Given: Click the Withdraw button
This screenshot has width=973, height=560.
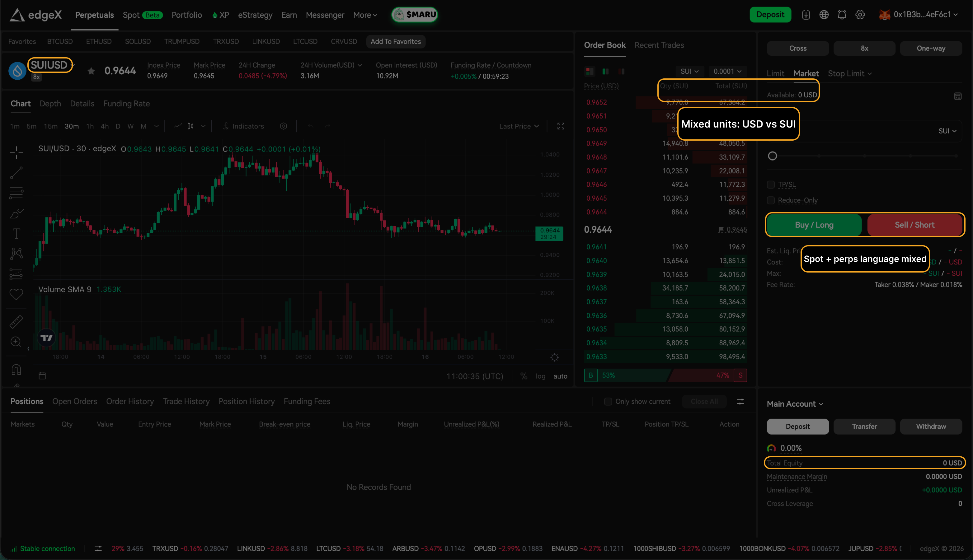Looking at the screenshot, I should 931,427.
